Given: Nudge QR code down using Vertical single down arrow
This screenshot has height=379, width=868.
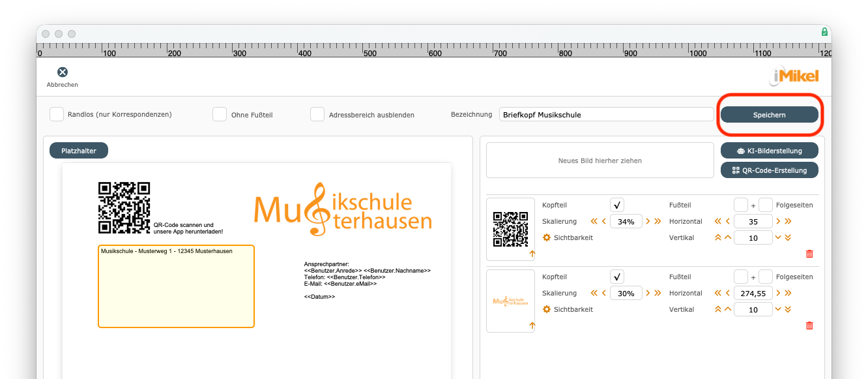Looking at the screenshot, I should pos(778,237).
